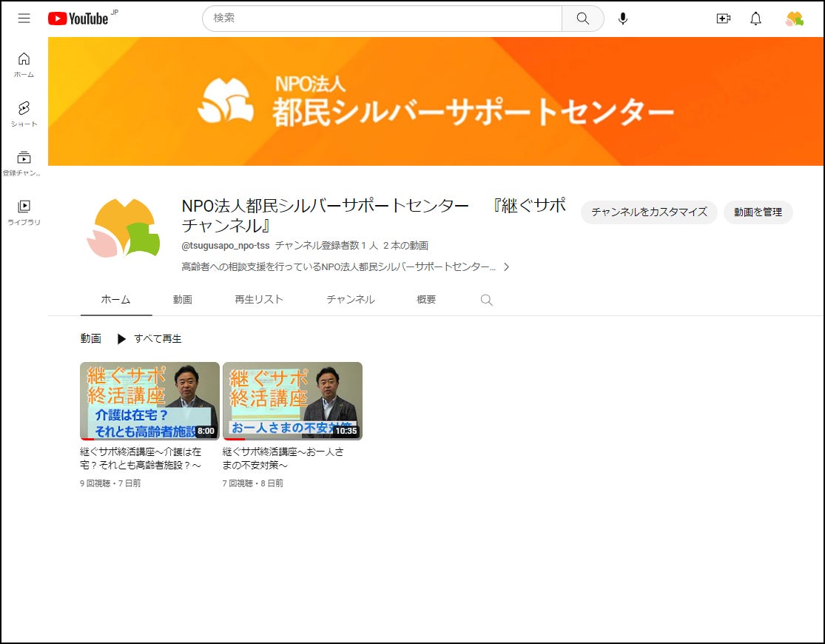
Task: Click the search magnifier button
Action: click(582, 19)
